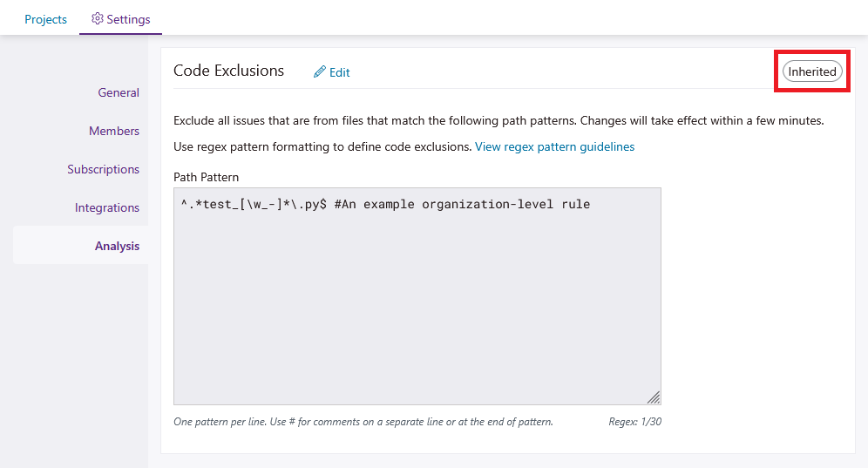Viewport: 868px width, 468px height.
Task: Click the Regex: 1/30 counter
Action: pos(635,422)
